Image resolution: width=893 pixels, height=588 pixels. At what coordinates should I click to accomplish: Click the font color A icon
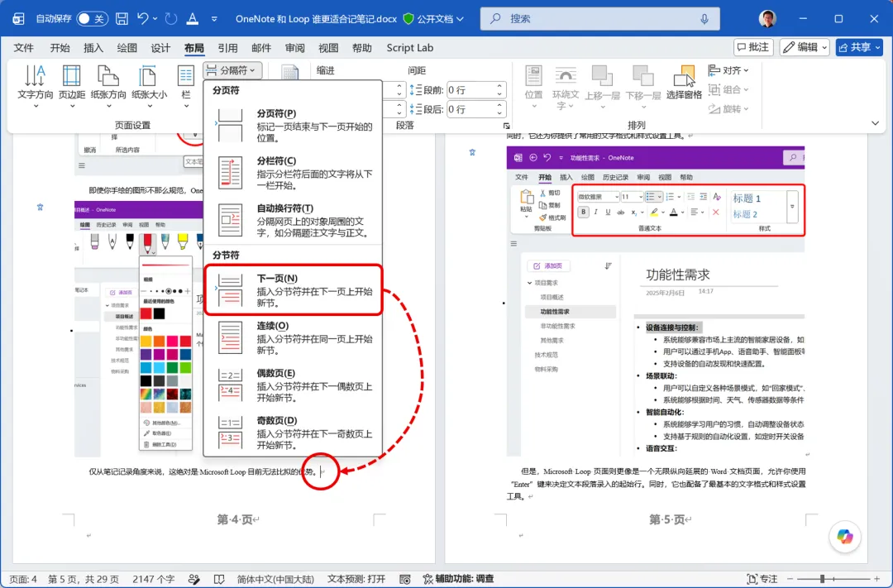click(193, 19)
